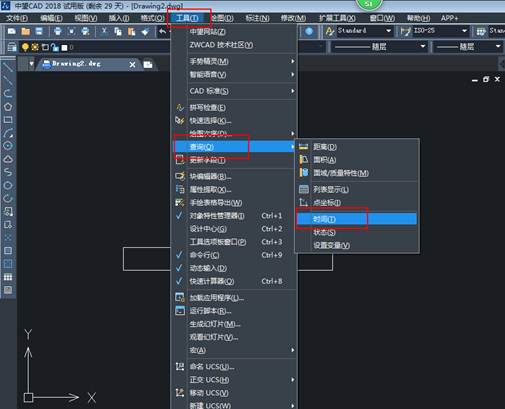Open 中望网站(Z) link in Tools menu
Image resolution: width=505 pixels, height=409 pixels.
[x=233, y=32]
